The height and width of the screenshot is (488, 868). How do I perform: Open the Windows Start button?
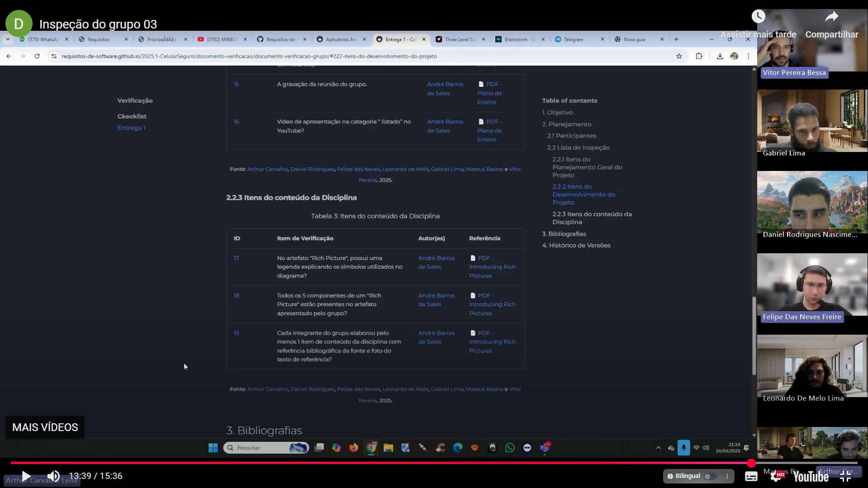[x=213, y=448]
